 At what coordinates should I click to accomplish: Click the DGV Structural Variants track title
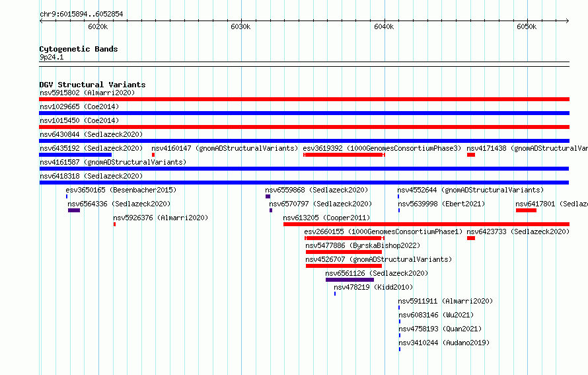[x=92, y=85]
